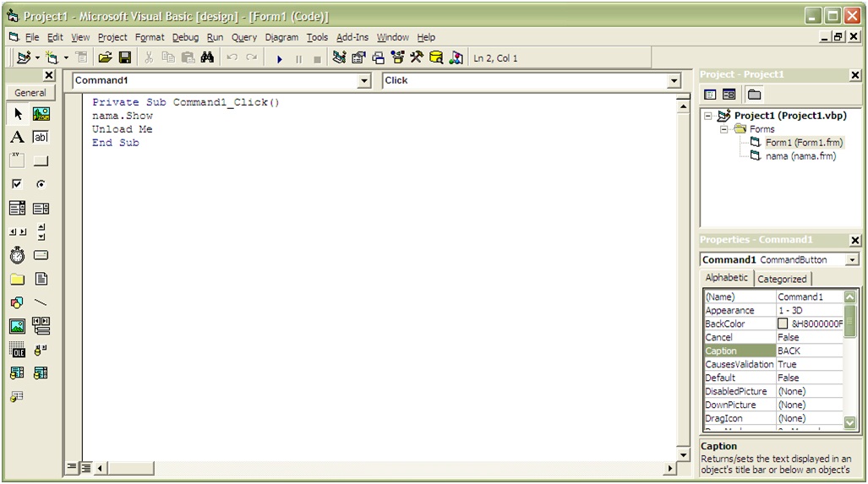Select the Data control tool
Viewport: 868px width, 484px height.
point(41,326)
